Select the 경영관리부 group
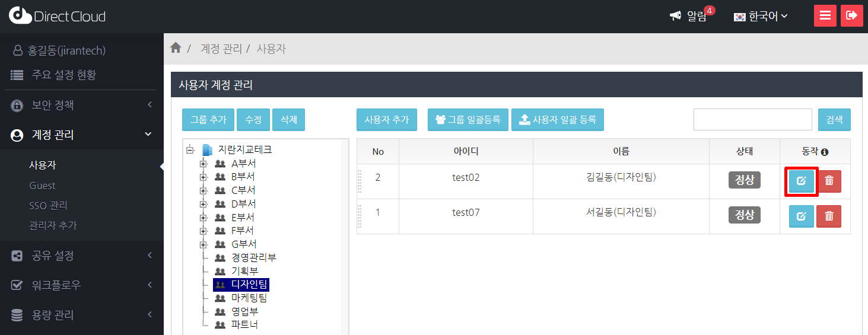The image size is (868, 335). tap(253, 258)
